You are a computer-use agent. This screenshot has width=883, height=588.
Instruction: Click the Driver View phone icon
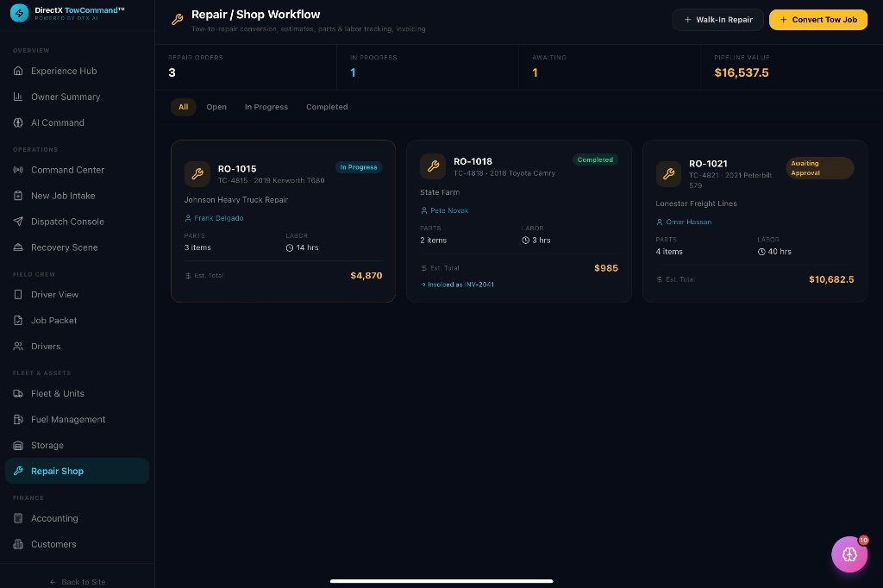tap(18, 295)
